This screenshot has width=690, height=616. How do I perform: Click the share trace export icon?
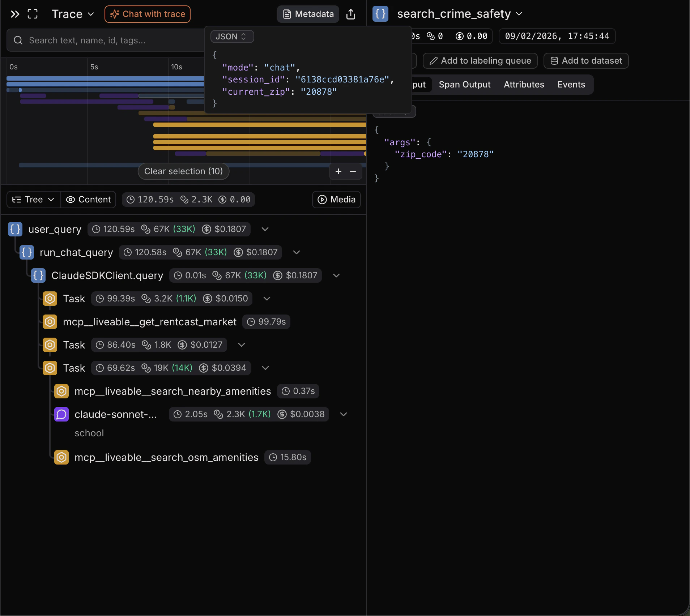[x=350, y=14]
